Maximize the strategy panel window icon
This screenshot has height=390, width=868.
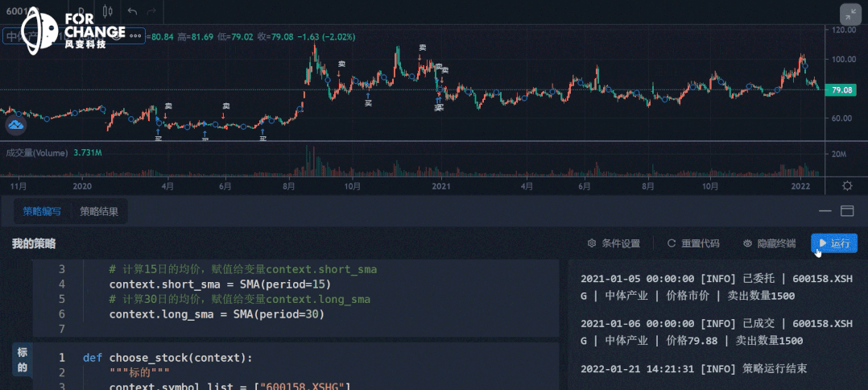click(x=847, y=210)
